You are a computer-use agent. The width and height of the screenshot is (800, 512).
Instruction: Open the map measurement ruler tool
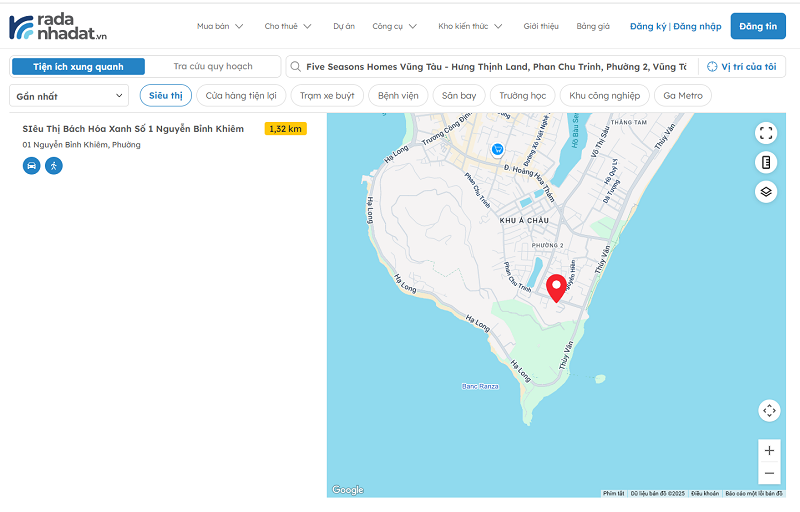point(766,162)
